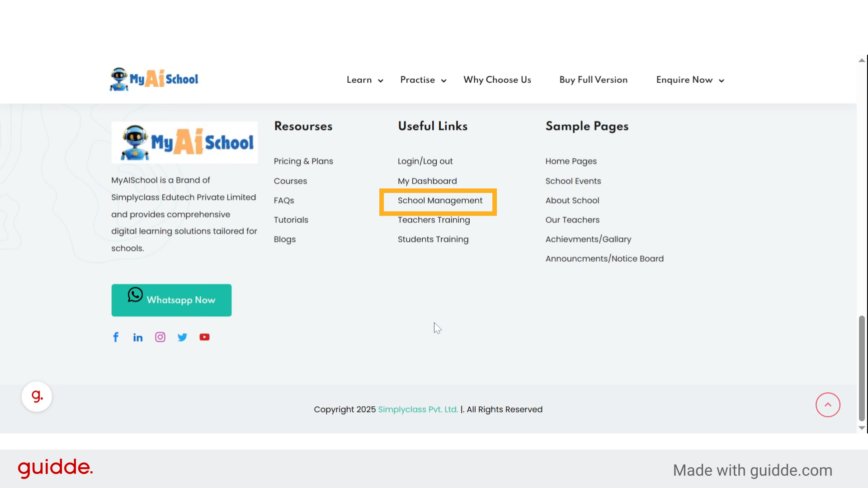Open the Facebook social icon
This screenshot has width=868, height=488.
(x=116, y=337)
